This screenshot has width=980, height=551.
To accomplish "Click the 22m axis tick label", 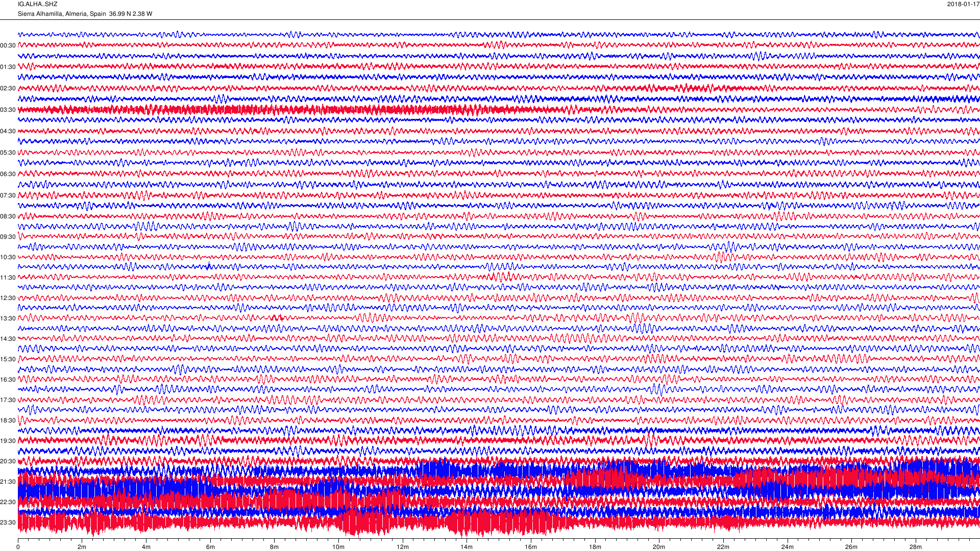I will (x=723, y=547).
